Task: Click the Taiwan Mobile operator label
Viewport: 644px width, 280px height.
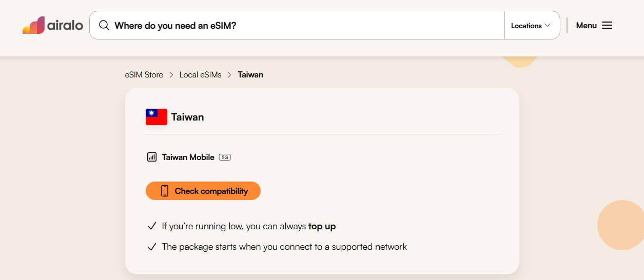Action: point(188,157)
